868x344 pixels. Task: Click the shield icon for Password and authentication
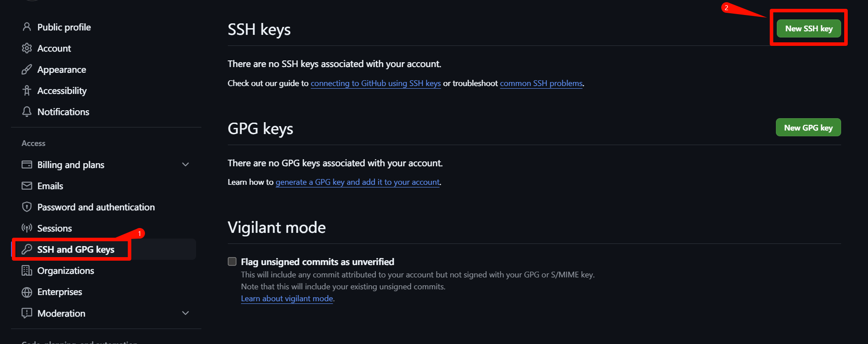(27, 207)
